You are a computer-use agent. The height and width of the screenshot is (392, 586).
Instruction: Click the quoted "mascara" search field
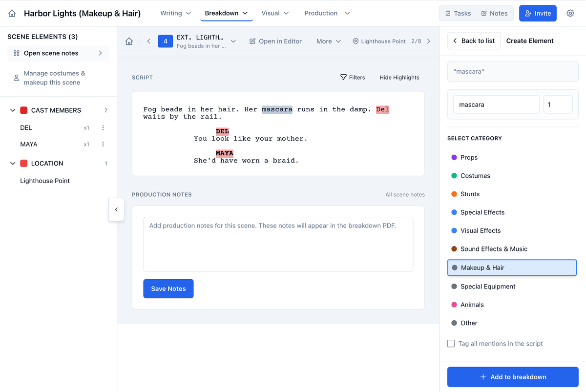point(513,71)
